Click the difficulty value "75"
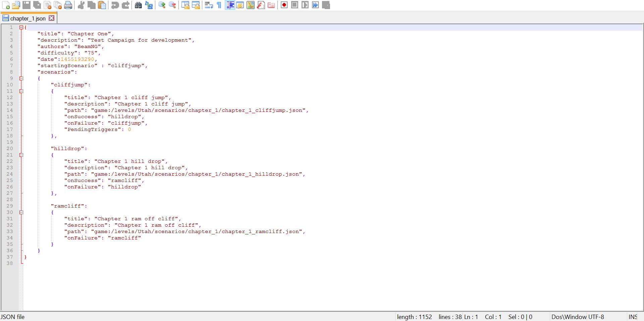 [x=91, y=53]
